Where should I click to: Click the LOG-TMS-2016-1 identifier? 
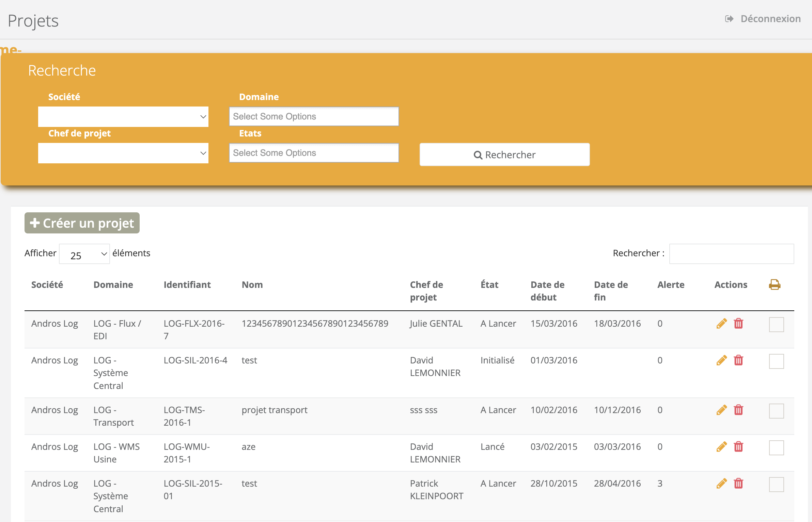(184, 416)
